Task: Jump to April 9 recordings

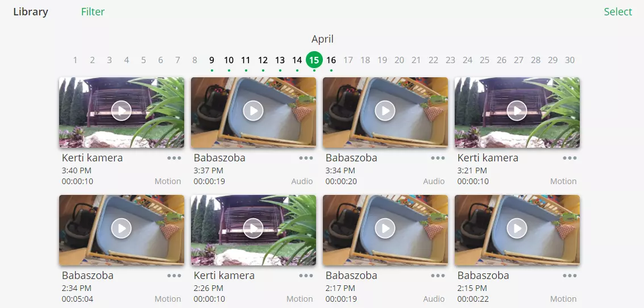Action: click(211, 60)
